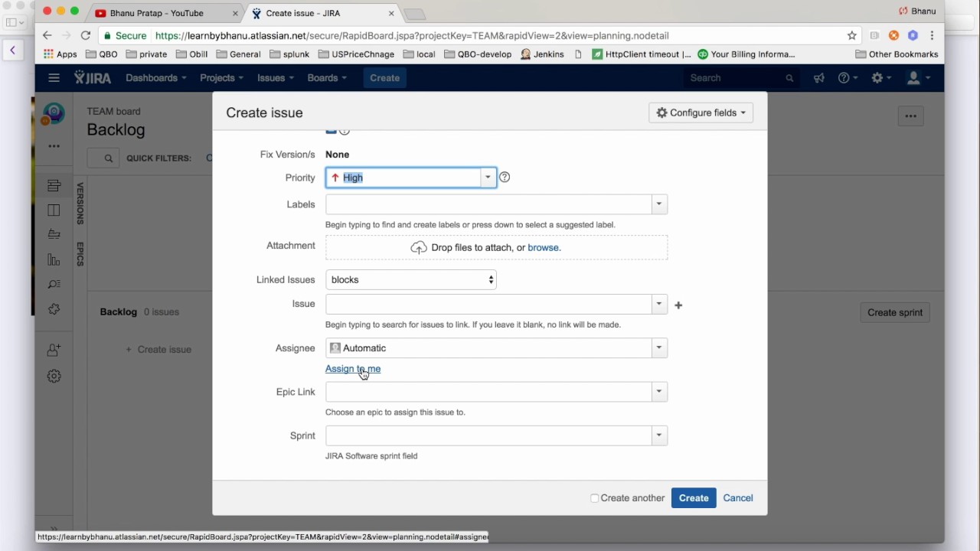The height and width of the screenshot is (551, 980).
Task: Open the help question mark menu
Action: coord(847,78)
